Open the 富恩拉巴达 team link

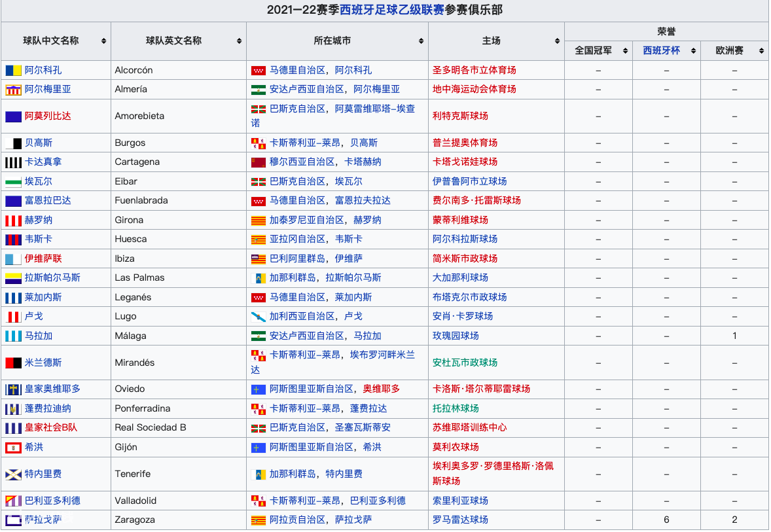(48, 201)
